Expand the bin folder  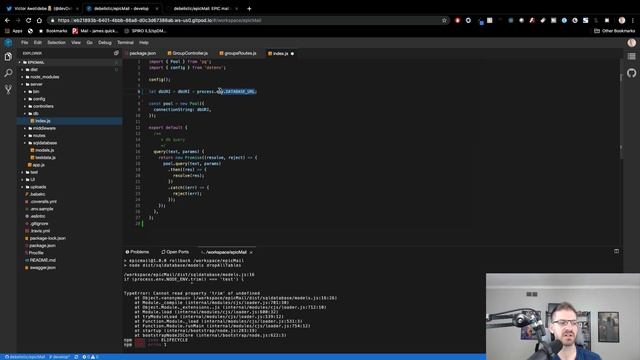(36, 92)
